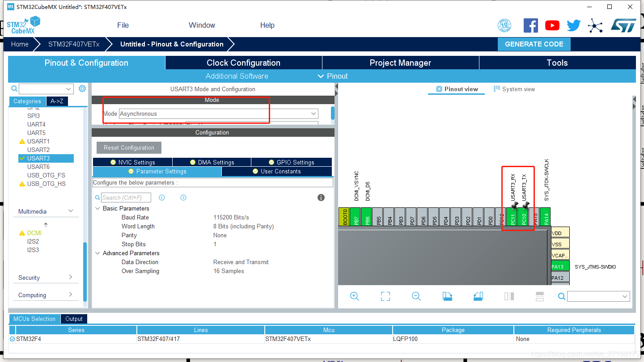The width and height of the screenshot is (644, 362).
Task: Click pin PA14 on the chip
Action: (x=545, y=217)
